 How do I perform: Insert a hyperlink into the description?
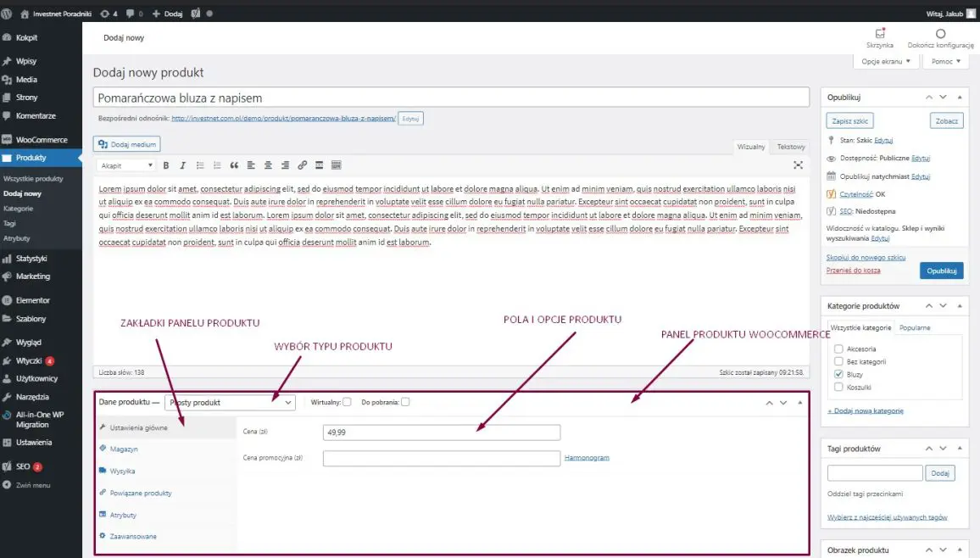tap(303, 165)
